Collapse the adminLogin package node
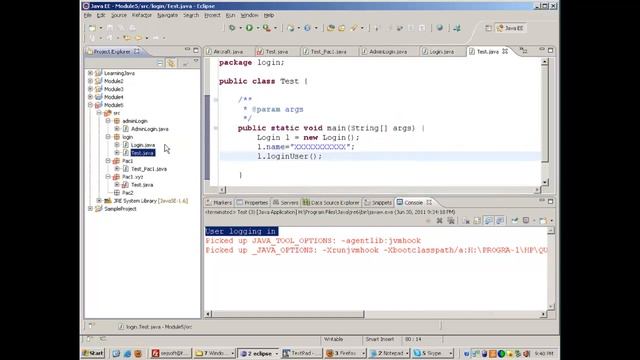Viewport: 640px width, 360px height. point(108,121)
